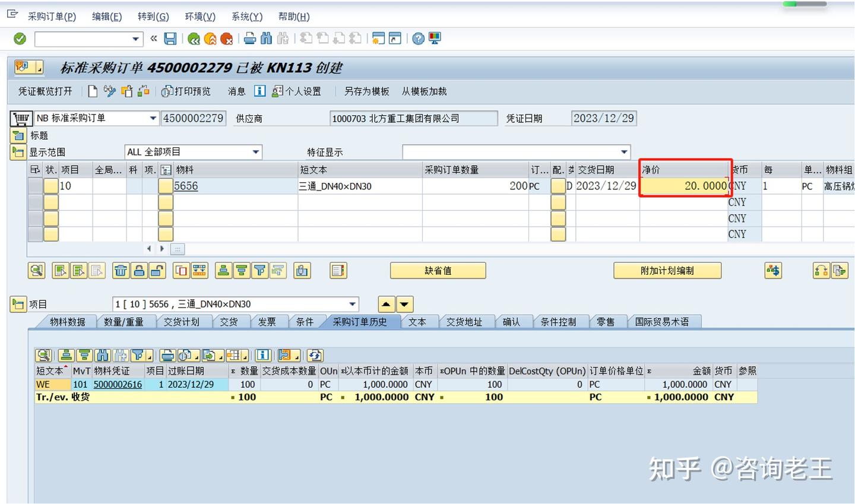
Task: Collapse the 标题 header section
Action: pos(18,135)
